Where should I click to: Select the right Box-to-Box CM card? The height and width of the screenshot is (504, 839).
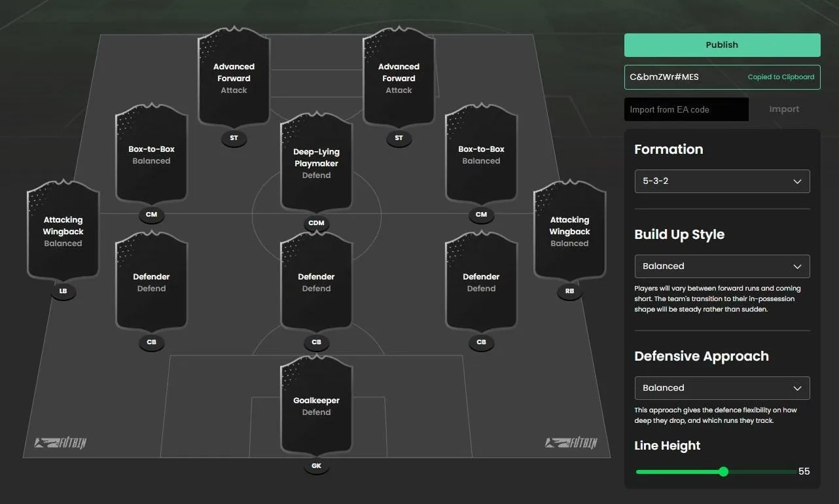point(481,155)
